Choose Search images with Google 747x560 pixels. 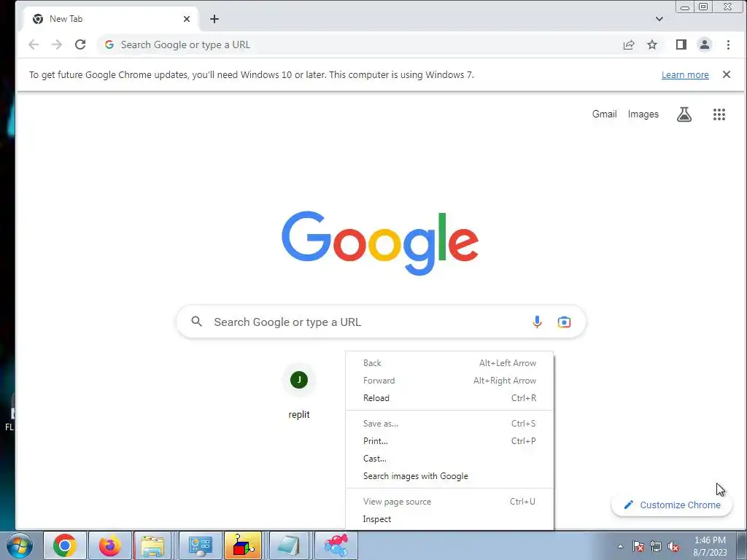click(449, 476)
